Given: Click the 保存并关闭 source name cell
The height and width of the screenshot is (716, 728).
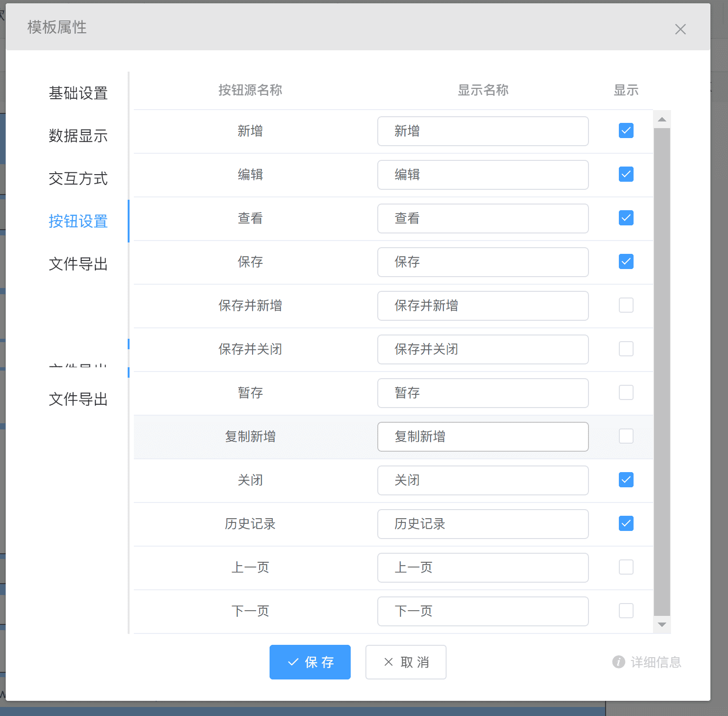Looking at the screenshot, I should pos(250,349).
